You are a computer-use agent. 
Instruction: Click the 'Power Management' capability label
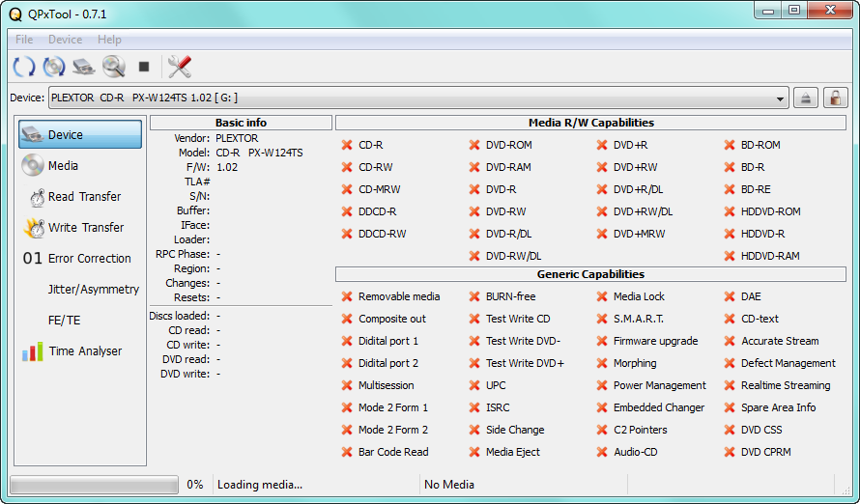click(x=660, y=385)
